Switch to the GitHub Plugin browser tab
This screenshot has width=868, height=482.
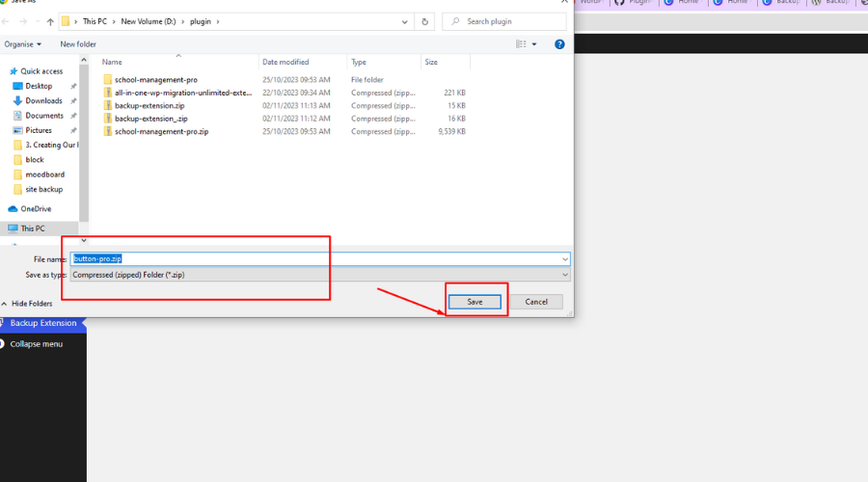635,2
